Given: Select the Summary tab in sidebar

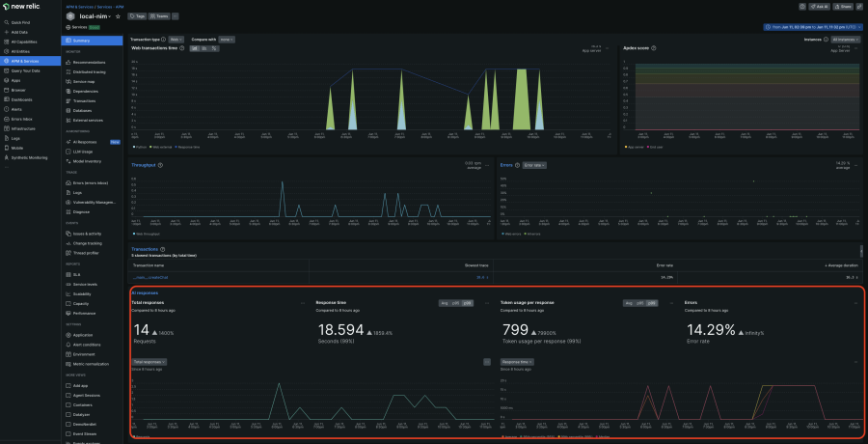Looking at the screenshot, I should (82, 40).
